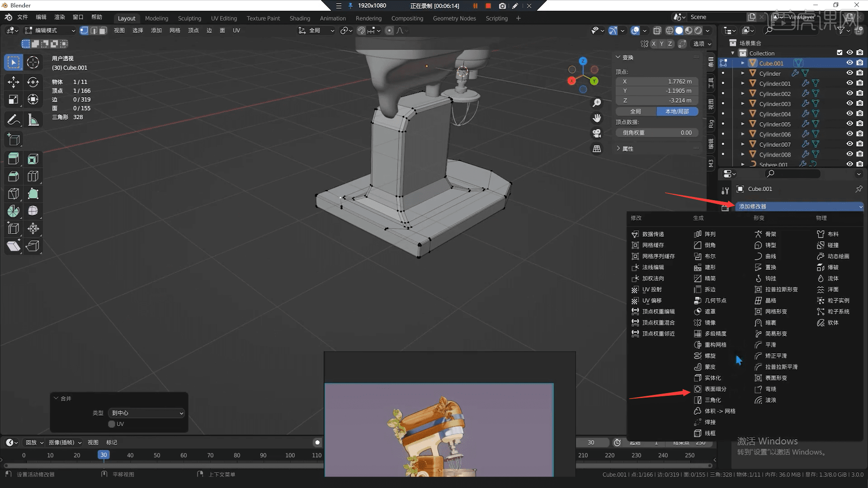Switch to the Shading workspace tab
This screenshot has width=868, height=488.
(300, 19)
